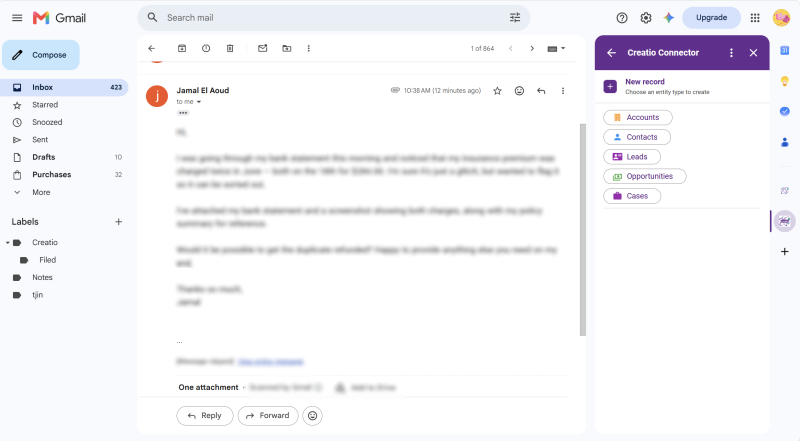Show search options filter icon
This screenshot has width=800, height=441.
coord(515,18)
